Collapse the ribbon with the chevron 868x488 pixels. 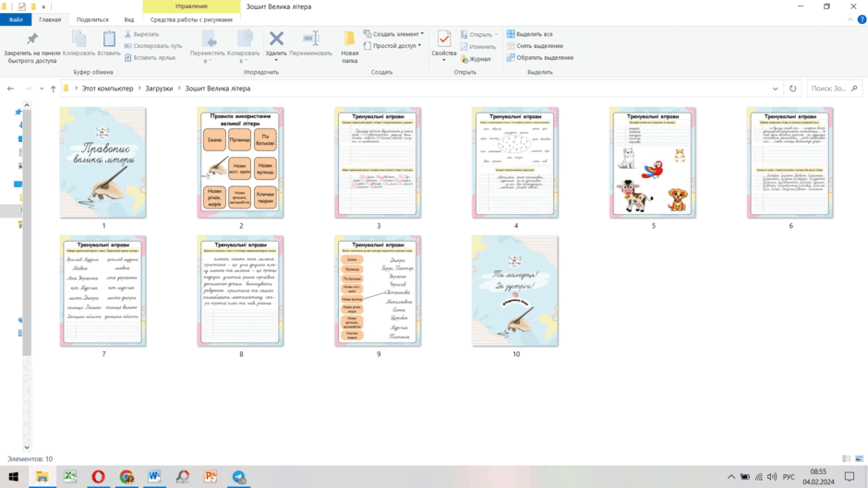tap(850, 19)
